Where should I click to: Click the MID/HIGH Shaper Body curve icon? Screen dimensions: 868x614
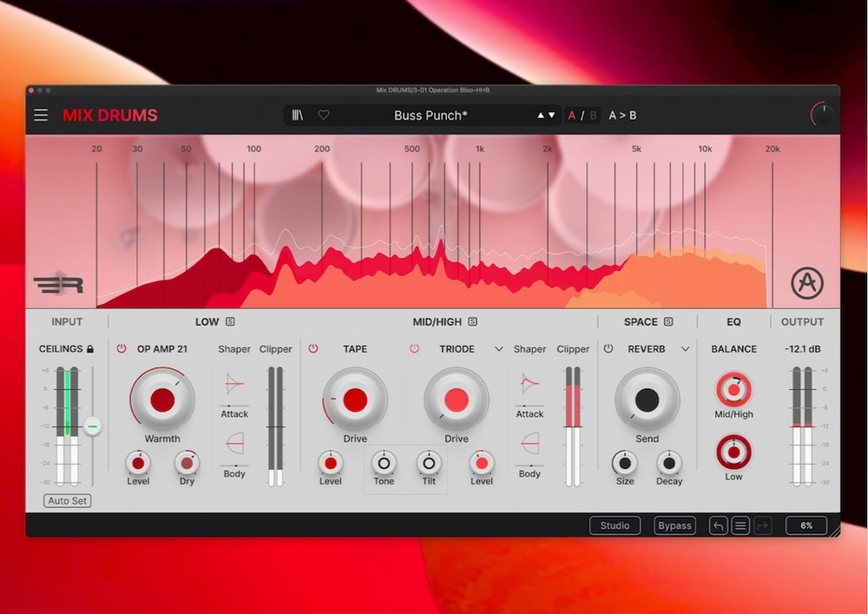pos(529,444)
